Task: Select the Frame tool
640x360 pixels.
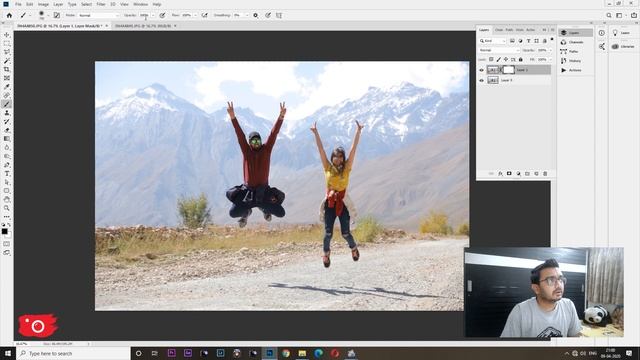Action: 7,78
